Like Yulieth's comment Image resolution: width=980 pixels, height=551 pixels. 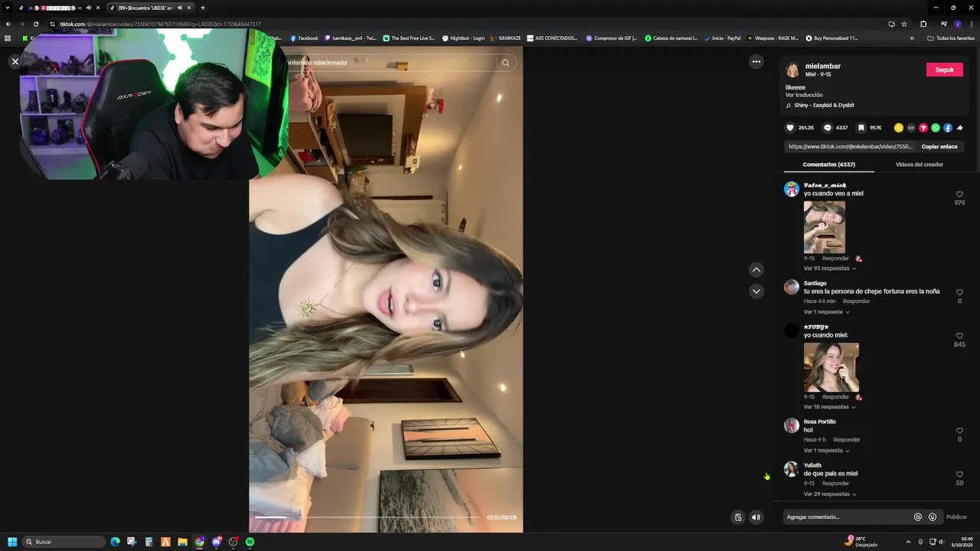click(959, 474)
